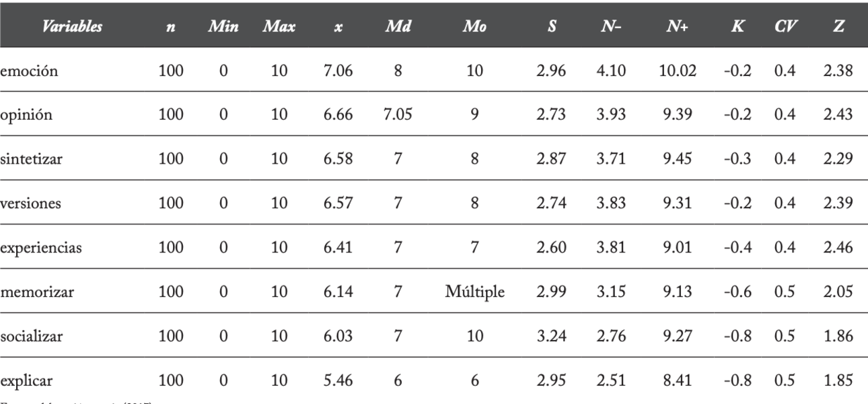Click the Mo column header
This screenshot has width=868, height=404.
(x=474, y=28)
